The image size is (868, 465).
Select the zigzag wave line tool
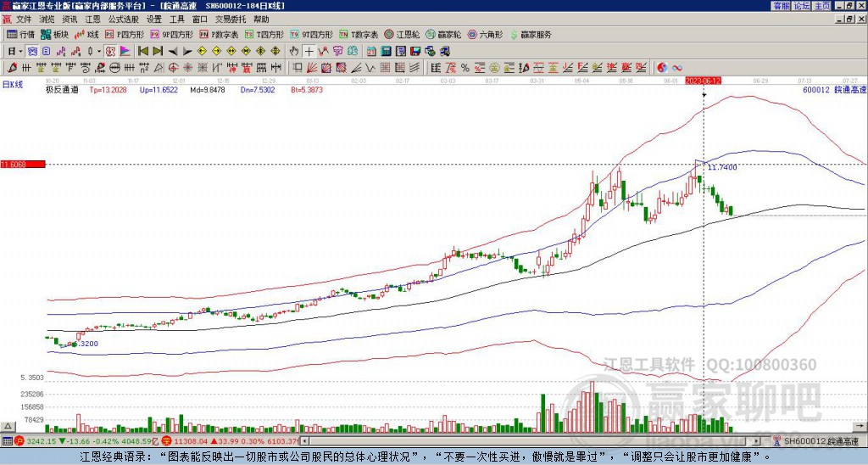point(370,68)
